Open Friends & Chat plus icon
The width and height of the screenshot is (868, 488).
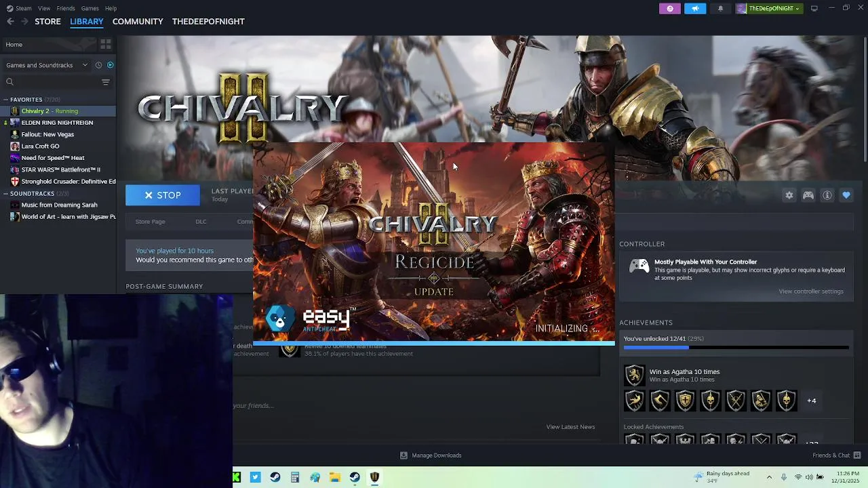[x=857, y=455]
